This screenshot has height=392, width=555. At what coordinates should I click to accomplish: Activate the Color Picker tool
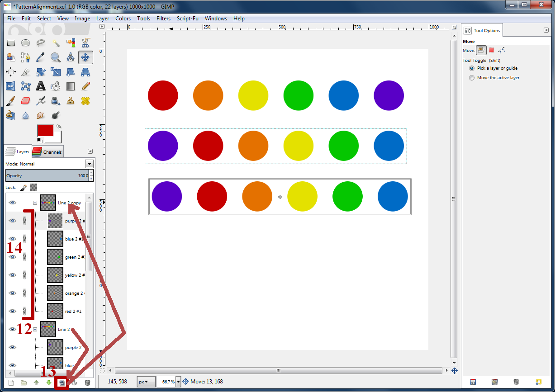click(41, 57)
